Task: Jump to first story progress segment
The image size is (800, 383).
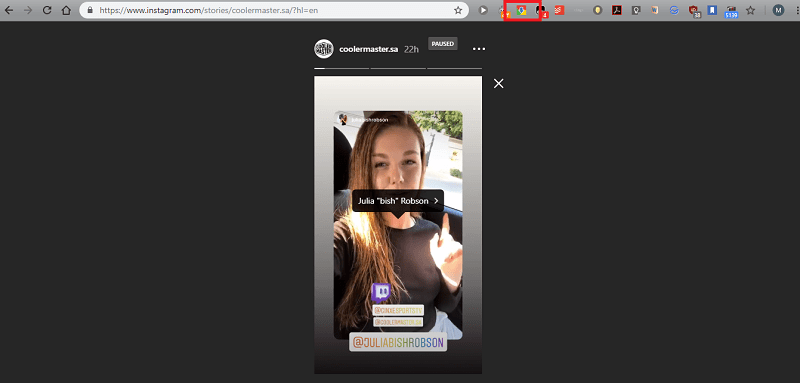Action: click(x=342, y=68)
